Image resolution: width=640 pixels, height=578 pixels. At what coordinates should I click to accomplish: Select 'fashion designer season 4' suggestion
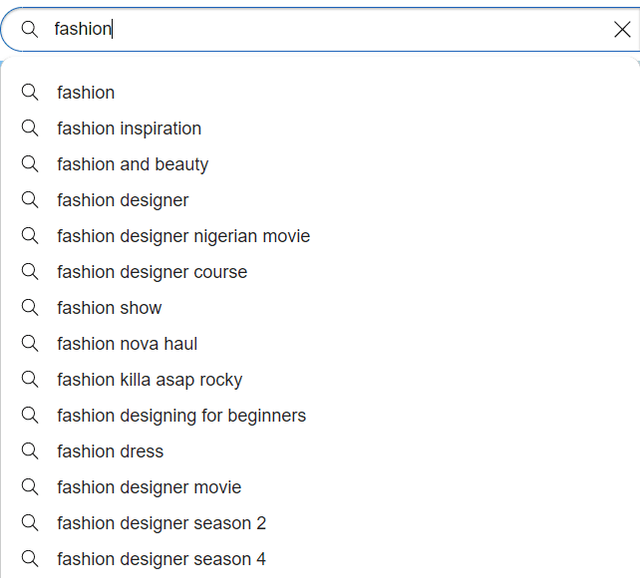pos(161,560)
